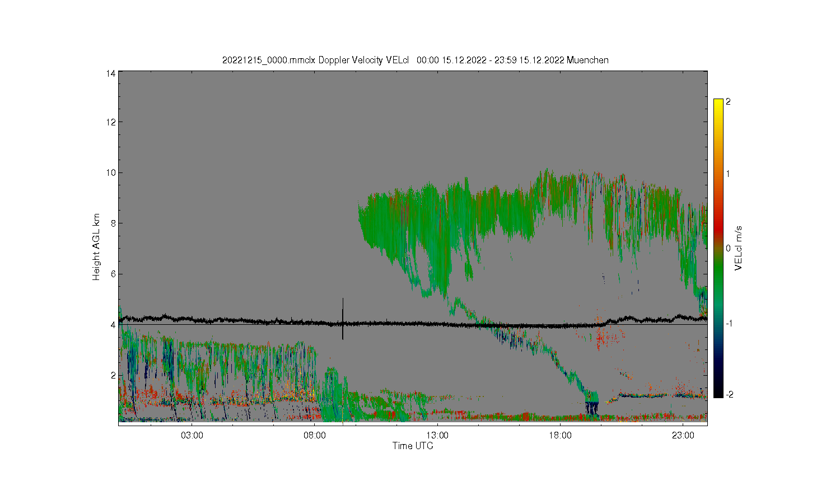Click the colorbar value 2 at top
Image resolution: width=840 pixels, height=504 pixels.
[728, 102]
